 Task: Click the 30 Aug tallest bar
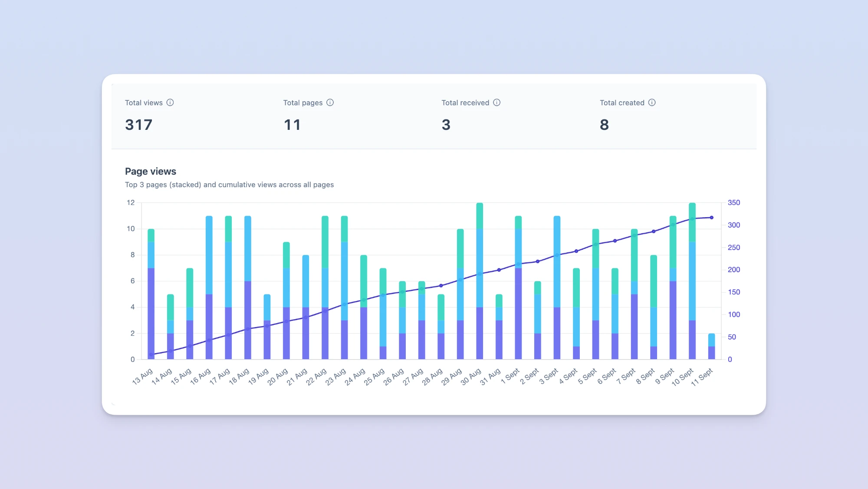(x=480, y=281)
